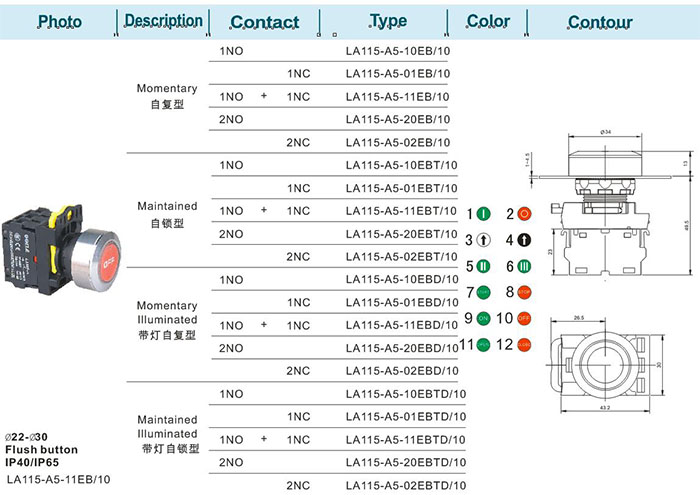Viewport: 700px width, 495px height.
Task: Click the red STOP button symbol
Action: pyautogui.click(x=524, y=292)
